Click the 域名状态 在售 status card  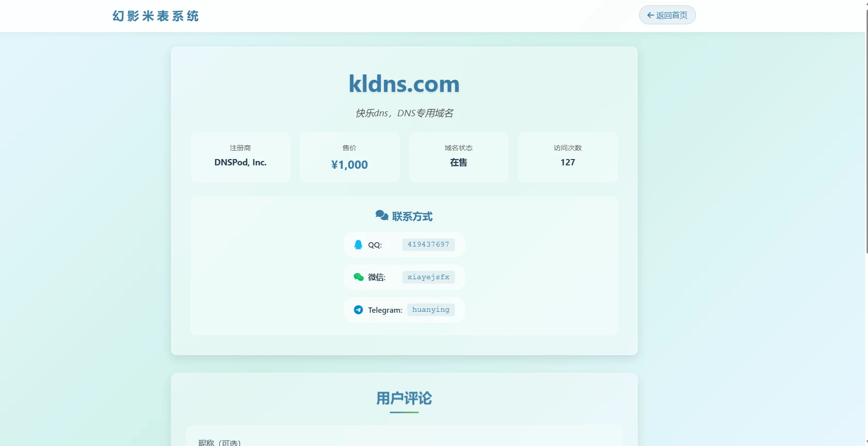(x=458, y=157)
